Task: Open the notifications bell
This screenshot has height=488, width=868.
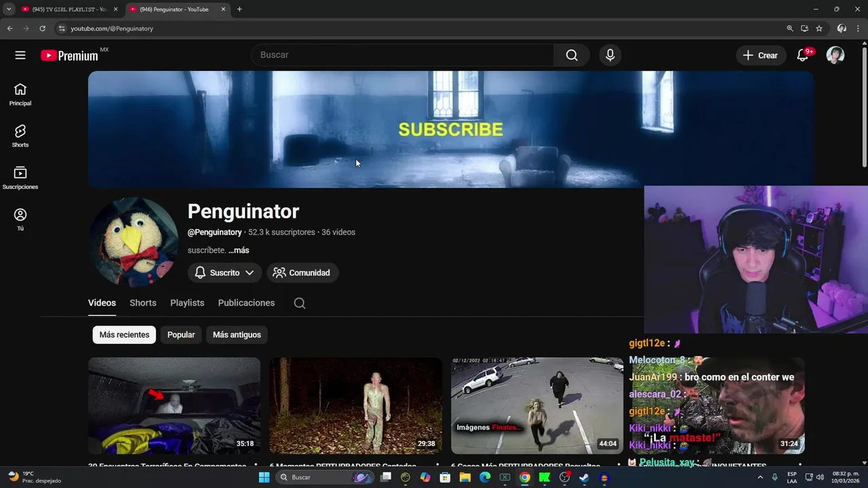Action: pyautogui.click(x=802, y=56)
